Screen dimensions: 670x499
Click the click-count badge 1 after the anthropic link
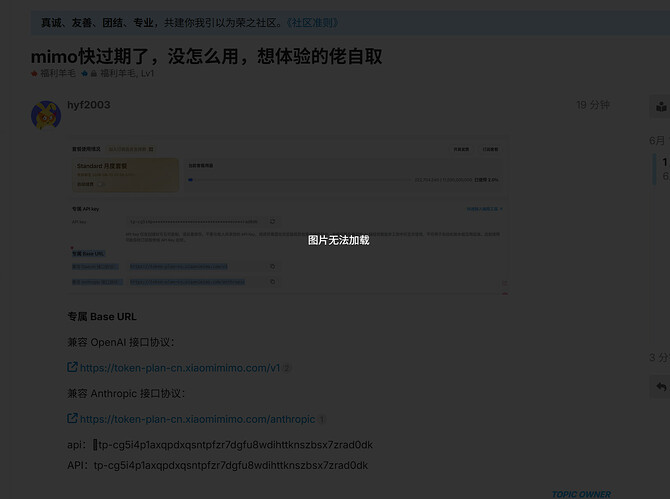322,419
